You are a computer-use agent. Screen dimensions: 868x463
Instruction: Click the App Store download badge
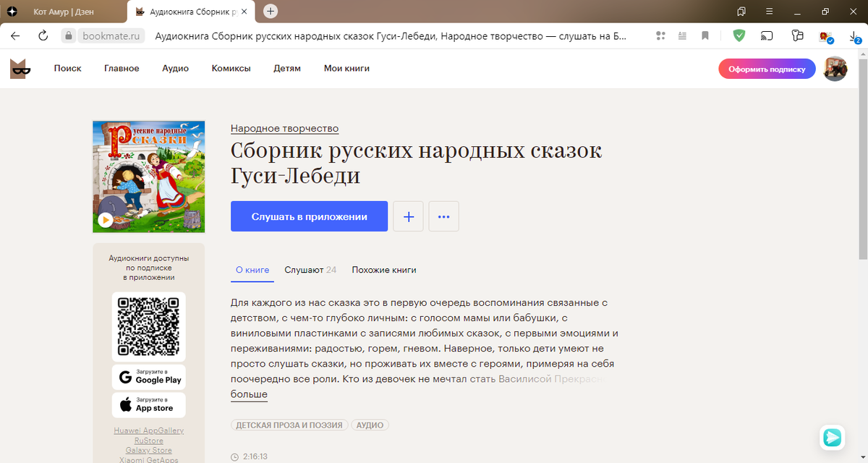click(x=149, y=405)
